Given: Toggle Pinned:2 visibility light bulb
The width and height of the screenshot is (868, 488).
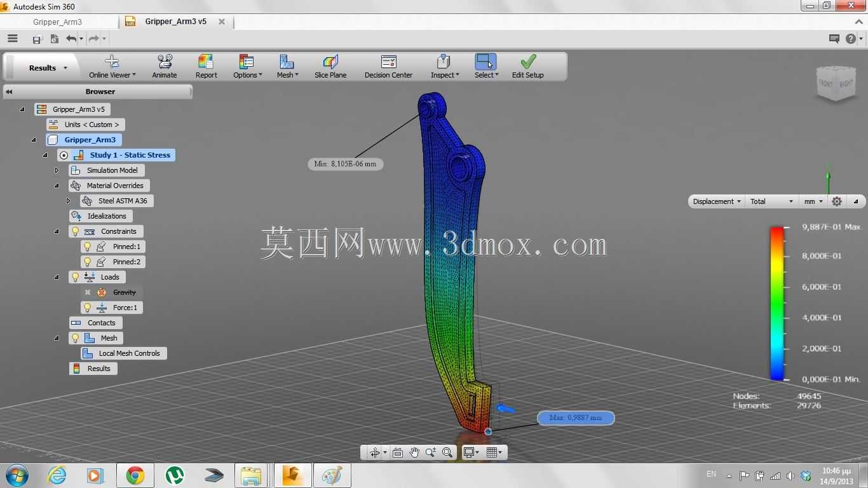Looking at the screenshot, I should [x=88, y=262].
